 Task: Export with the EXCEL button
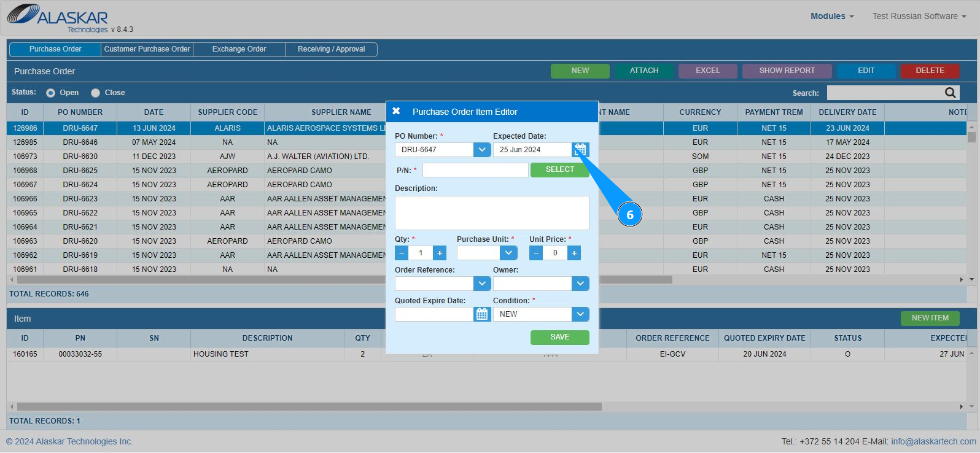(708, 71)
